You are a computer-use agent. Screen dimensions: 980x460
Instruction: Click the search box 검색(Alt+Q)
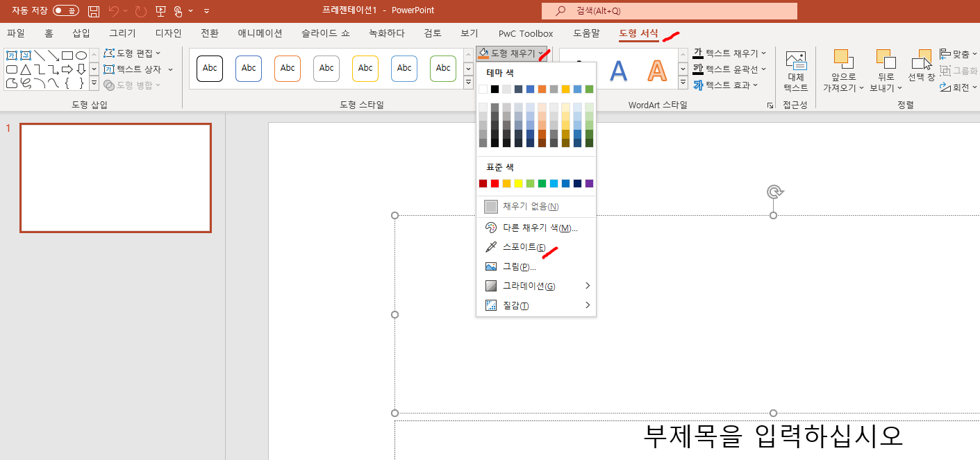tap(670, 11)
